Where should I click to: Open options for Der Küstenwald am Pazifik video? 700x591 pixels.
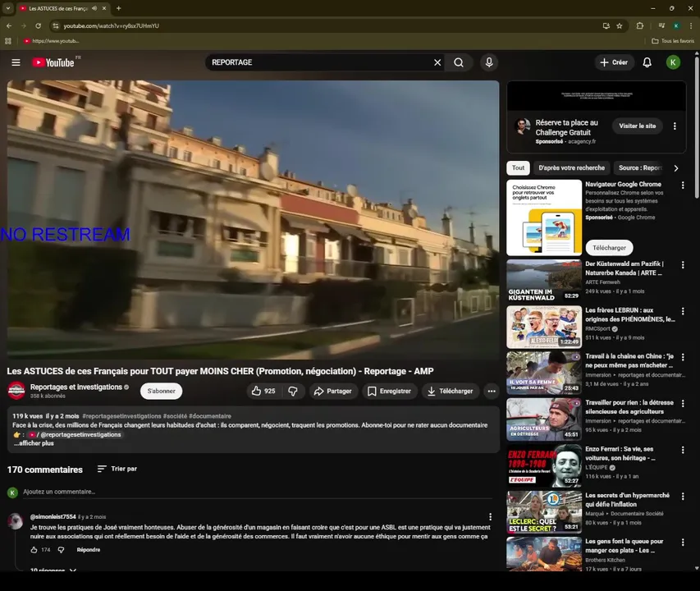coord(683,264)
